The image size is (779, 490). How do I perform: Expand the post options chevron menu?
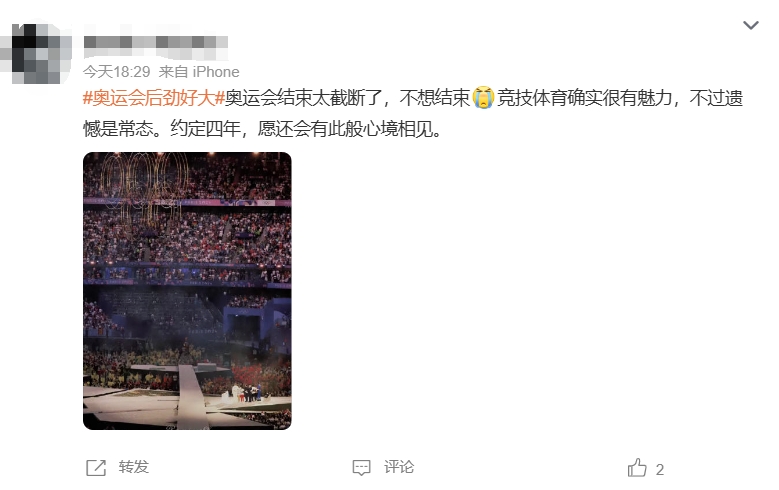(750, 25)
